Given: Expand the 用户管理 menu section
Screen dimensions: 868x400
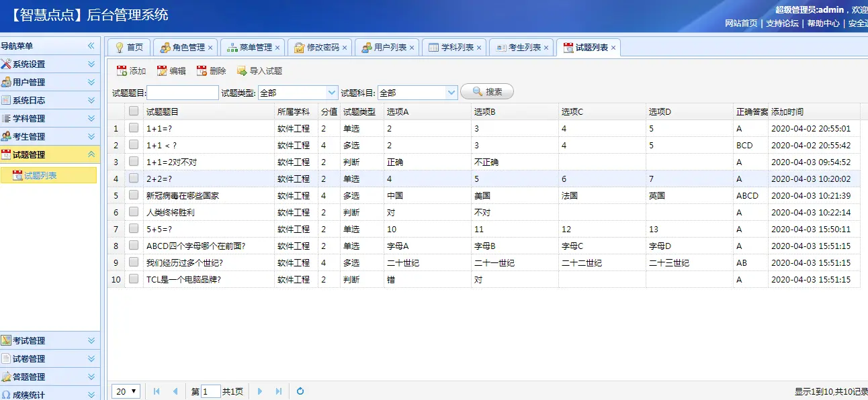Looking at the screenshot, I should click(91, 82).
